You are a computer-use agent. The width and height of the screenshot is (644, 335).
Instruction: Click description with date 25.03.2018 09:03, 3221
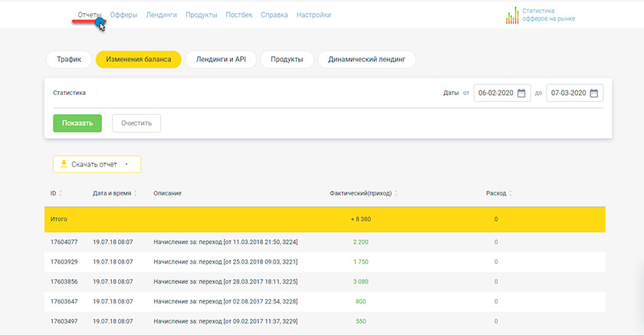click(225, 262)
